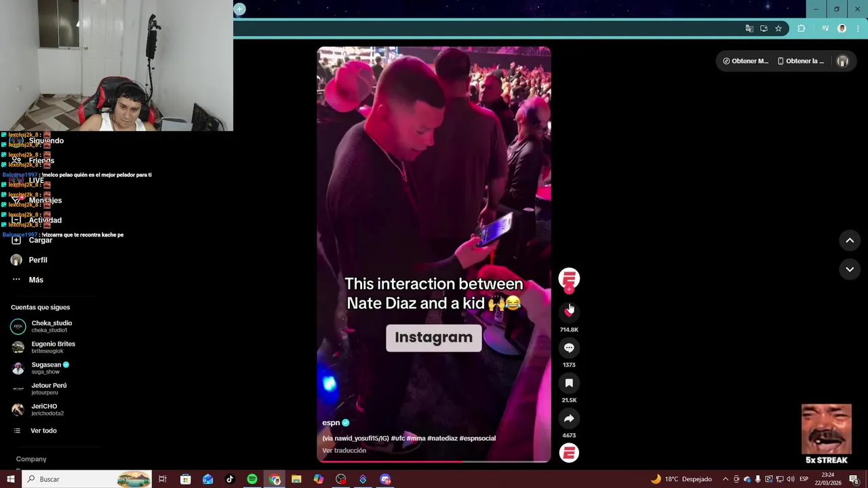Click the OneDrive cloud icon in the tray

click(x=747, y=479)
